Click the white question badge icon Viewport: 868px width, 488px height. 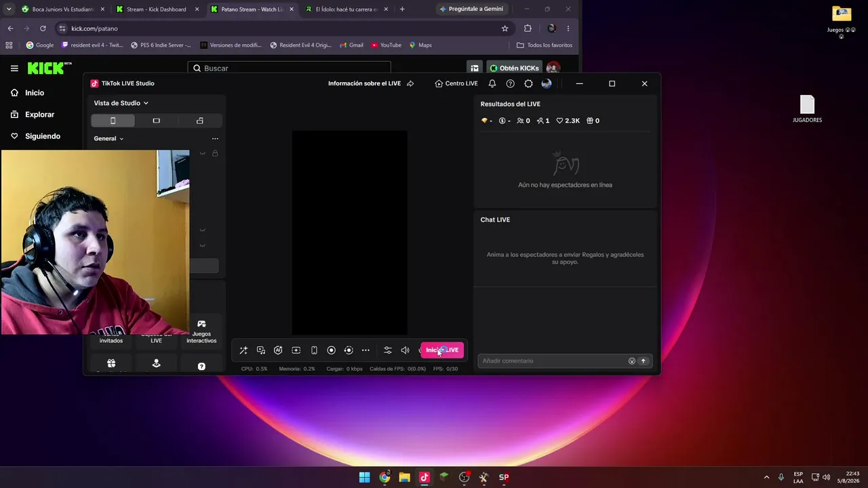[x=201, y=366]
